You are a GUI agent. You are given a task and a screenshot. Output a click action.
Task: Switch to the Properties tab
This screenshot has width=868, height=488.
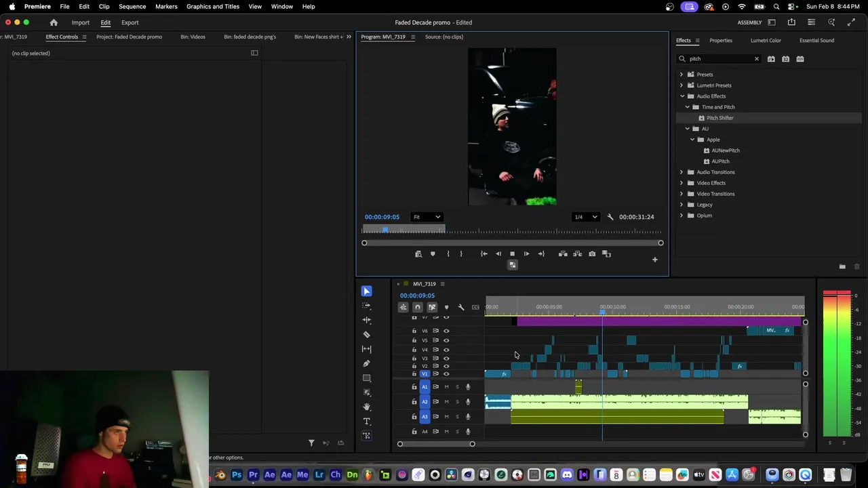(721, 41)
